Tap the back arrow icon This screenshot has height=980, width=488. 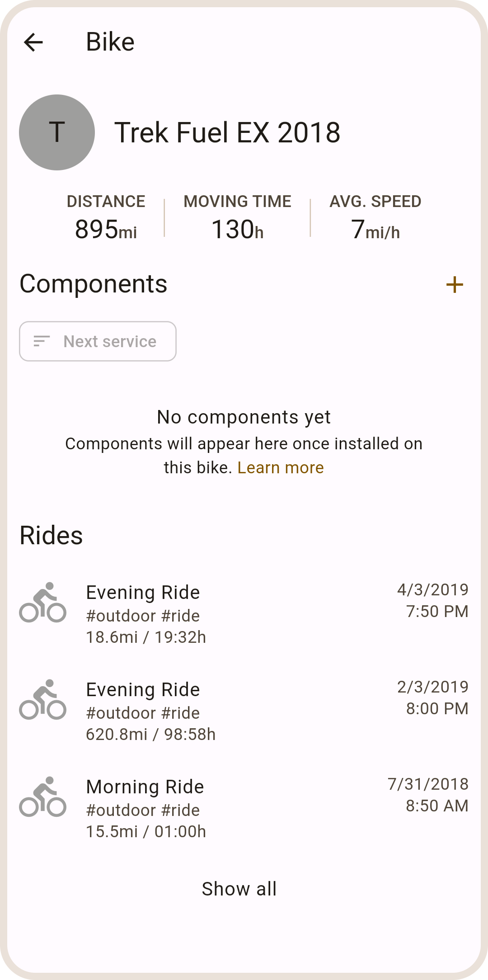[33, 42]
